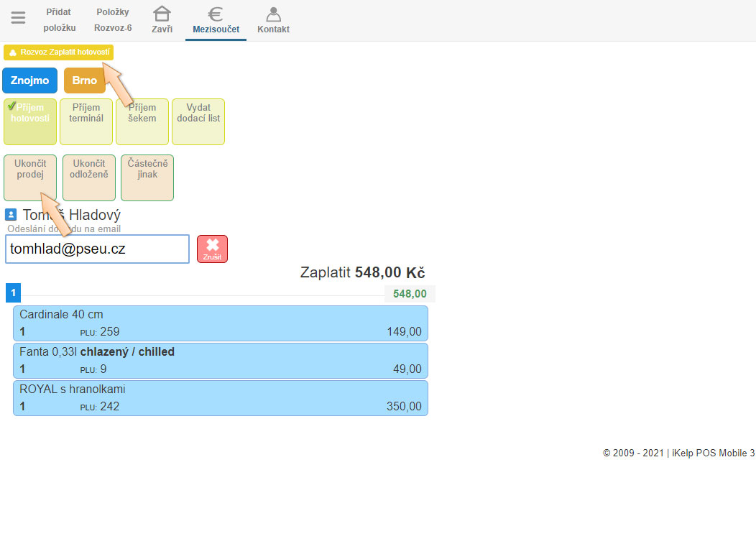Click the Ukončit odloženě button
Image resolution: width=756 pixels, height=544 pixels.
89,178
